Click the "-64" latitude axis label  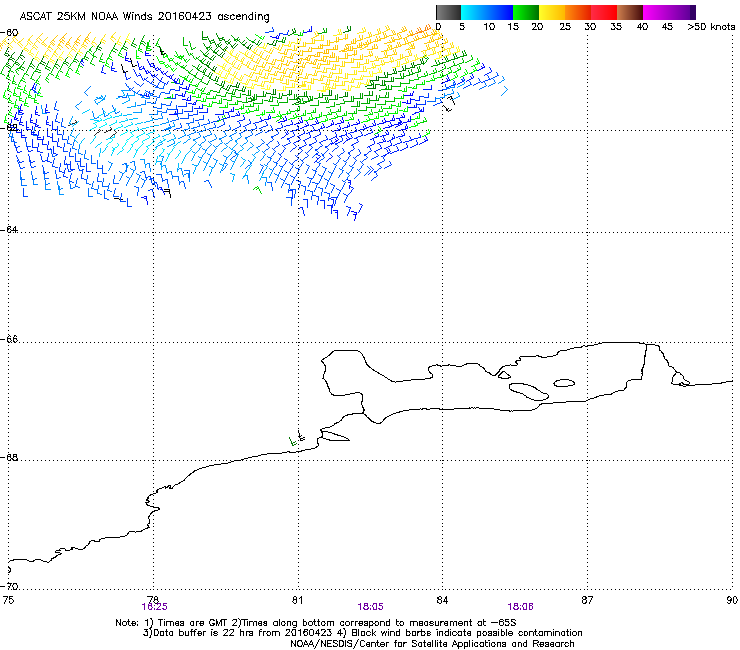coord(9,229)
